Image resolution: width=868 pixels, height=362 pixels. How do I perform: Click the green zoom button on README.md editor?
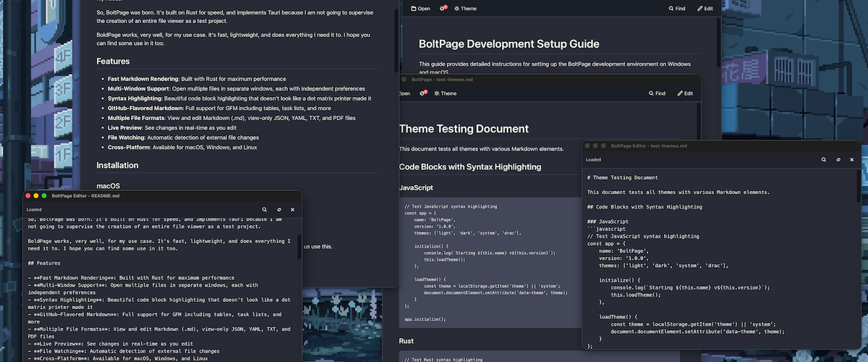click(x=43, y=195)
